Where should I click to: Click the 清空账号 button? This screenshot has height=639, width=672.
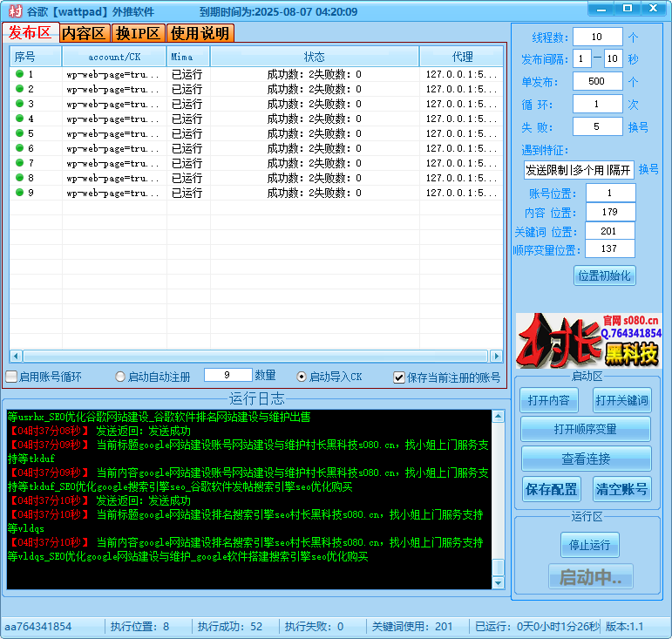621,489
